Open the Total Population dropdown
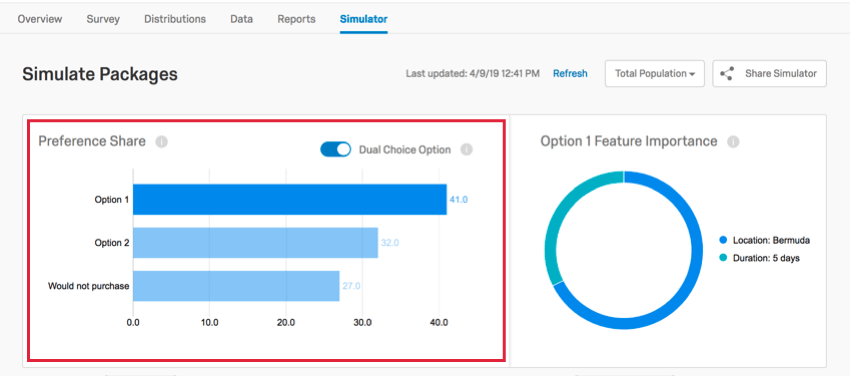850x376 pixels. point(655,74)
